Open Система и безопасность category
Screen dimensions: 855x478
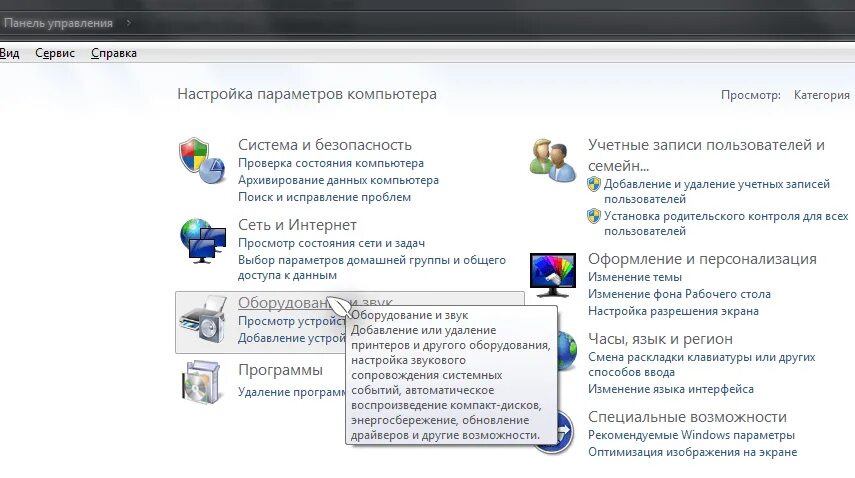point(324,144)
